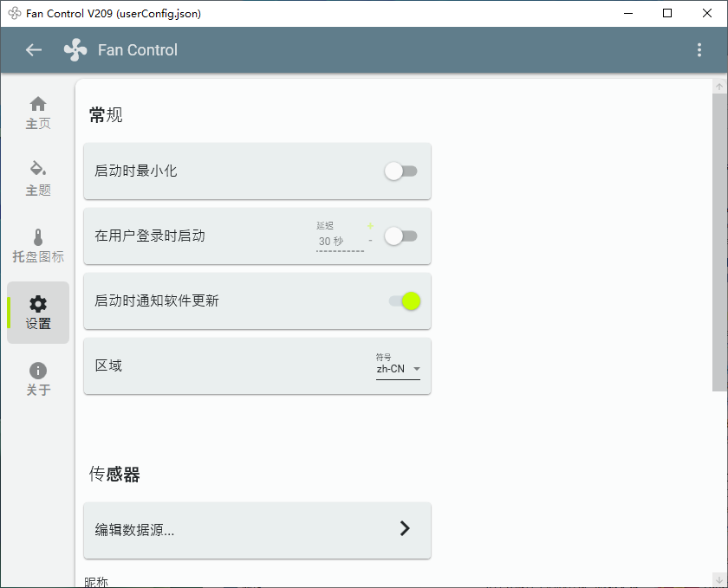Viewport: 728px width, 588px height.
Task: Click the scroll down arrow of scrollbar
Action: point(718,579)
